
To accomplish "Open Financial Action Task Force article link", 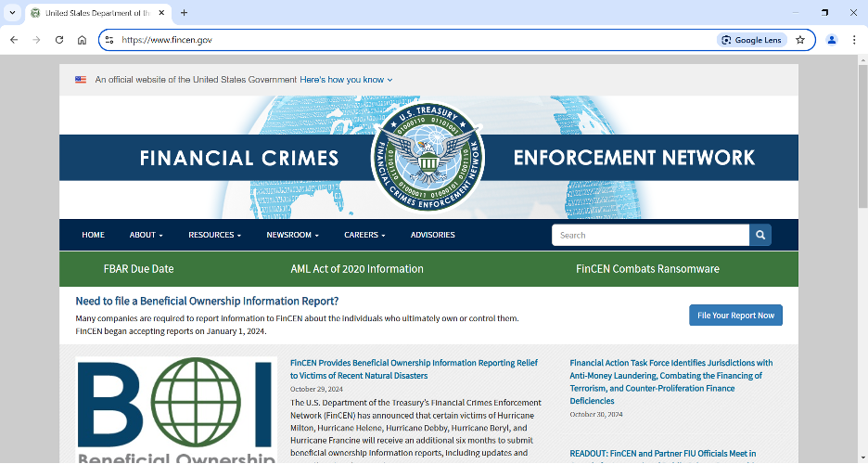I will (x=670, y=382).
